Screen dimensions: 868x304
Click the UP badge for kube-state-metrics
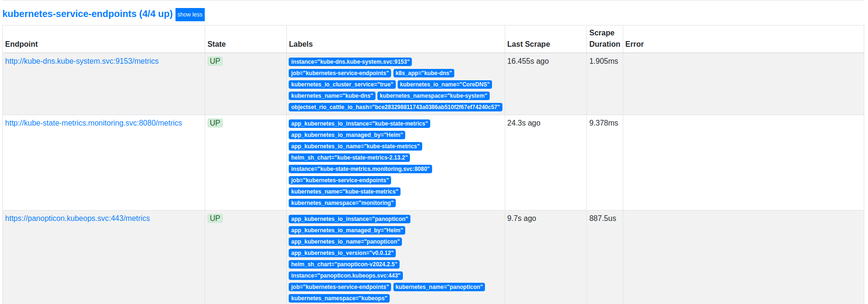pos(215,123)
